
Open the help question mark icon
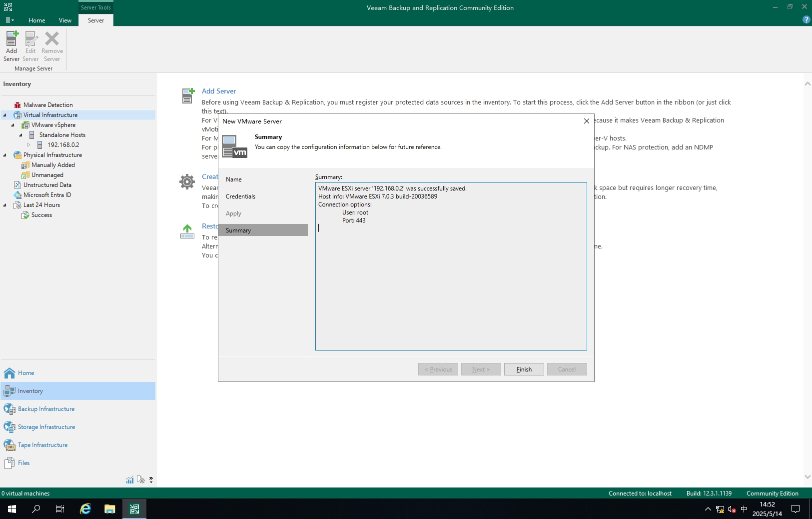(x=806, y=19)
